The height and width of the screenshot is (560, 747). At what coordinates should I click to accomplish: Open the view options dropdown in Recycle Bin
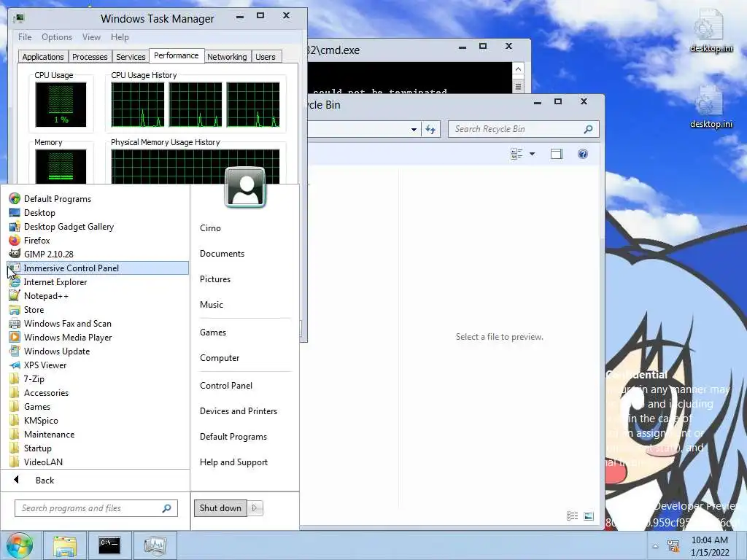(x=532, y=154)
